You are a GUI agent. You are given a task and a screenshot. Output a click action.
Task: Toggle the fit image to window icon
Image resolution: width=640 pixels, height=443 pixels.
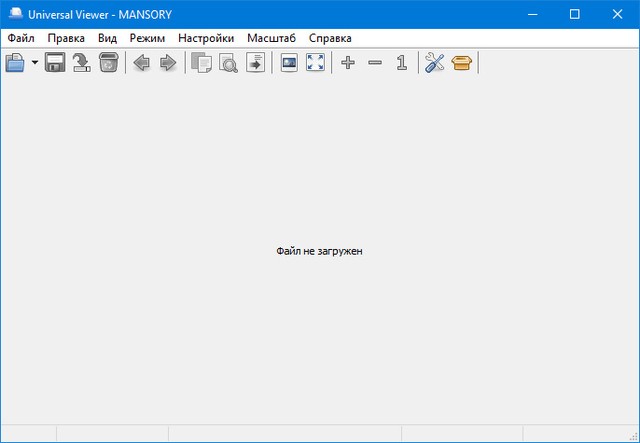click(x=289, y=63)
